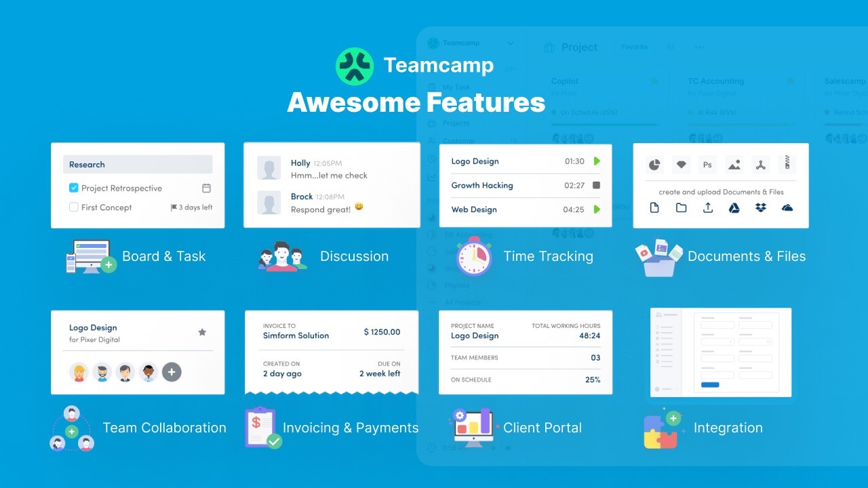
Task: Expand Teamcamp workspace dropdown in background window
Action: [511, 43]
